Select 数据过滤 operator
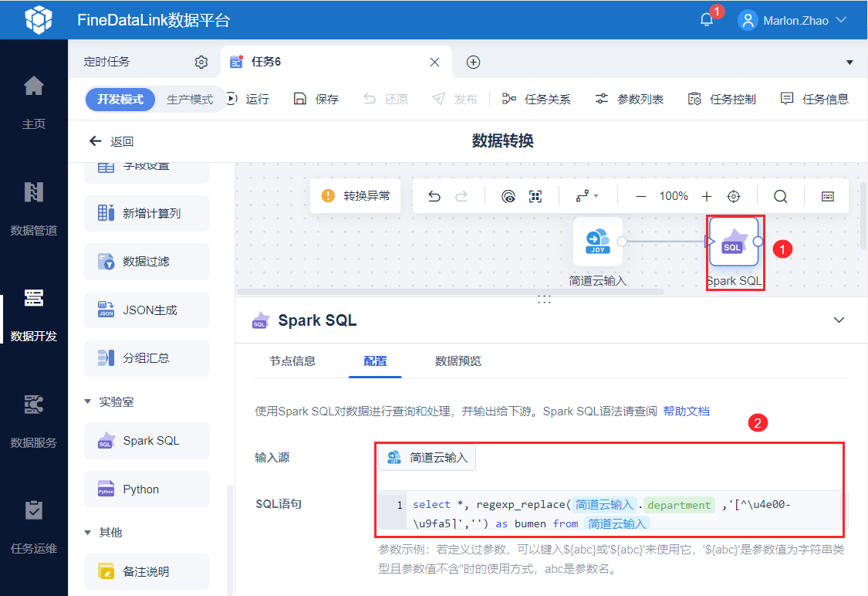868x596 pixels. point(147,262)
